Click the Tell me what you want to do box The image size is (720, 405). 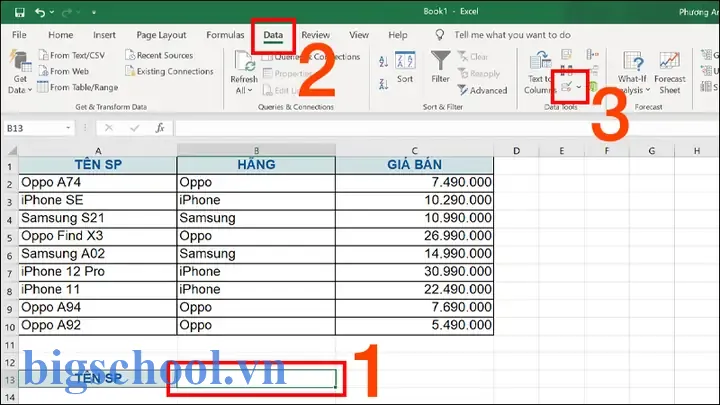pos(512,35)
